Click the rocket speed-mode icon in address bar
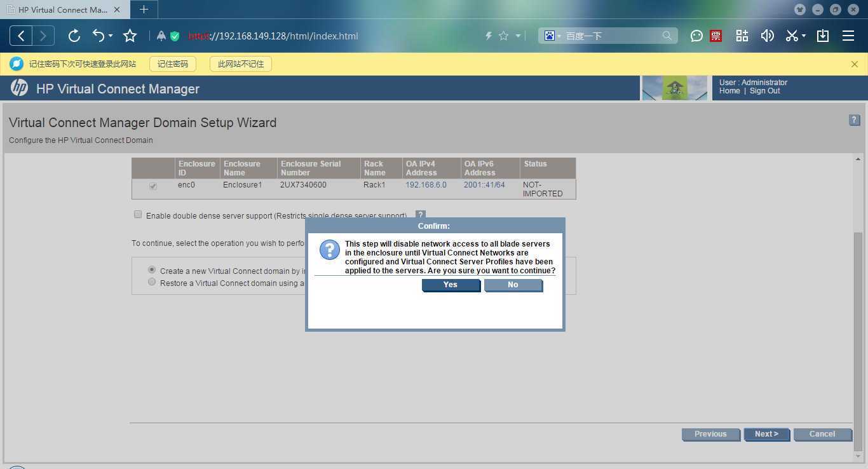Viewport: 868px width, 469px height. pyautogui.click(x=161, y=36)
